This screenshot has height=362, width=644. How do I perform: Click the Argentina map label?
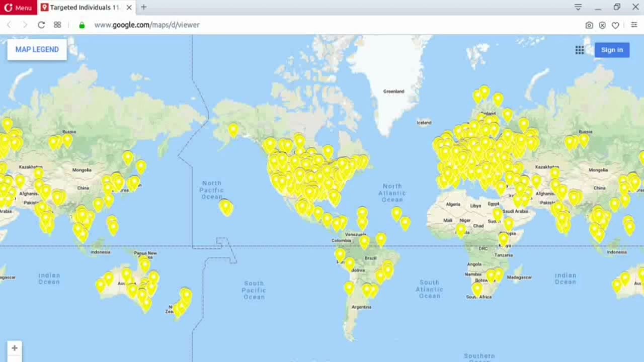[x=361, y=307]
